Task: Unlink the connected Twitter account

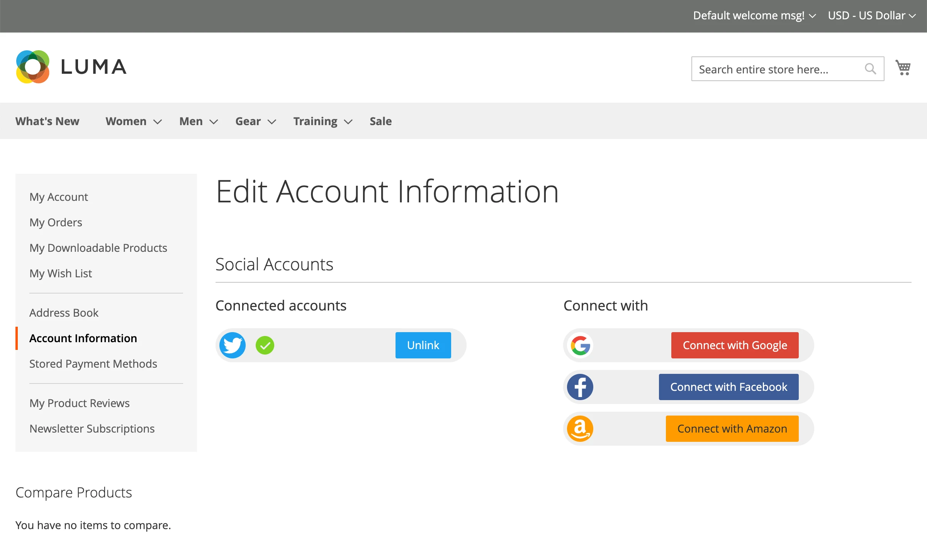Action: click(423, 345)
